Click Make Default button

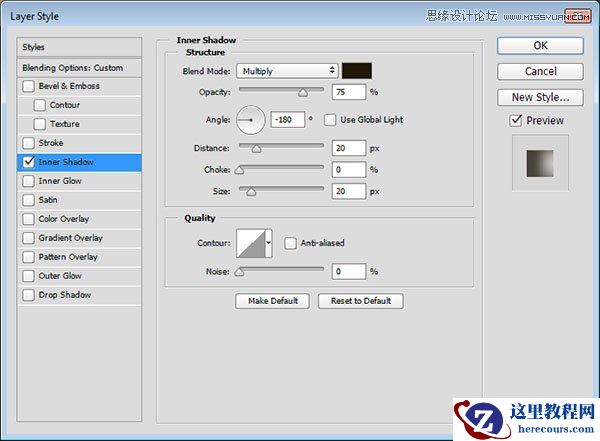[272, 301]
